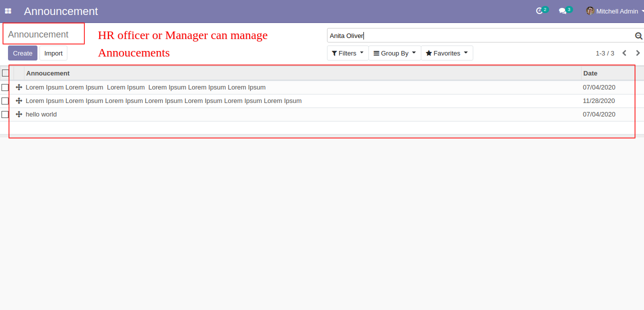
Task: Sort by the Date column header
Action: (590, 73)
